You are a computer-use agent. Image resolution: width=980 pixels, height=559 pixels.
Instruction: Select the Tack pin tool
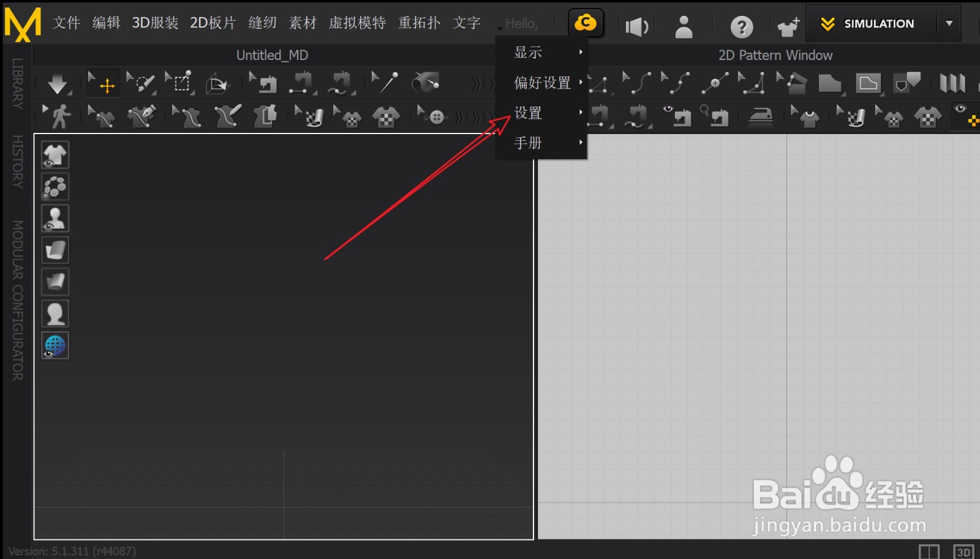tap(386, 83)
